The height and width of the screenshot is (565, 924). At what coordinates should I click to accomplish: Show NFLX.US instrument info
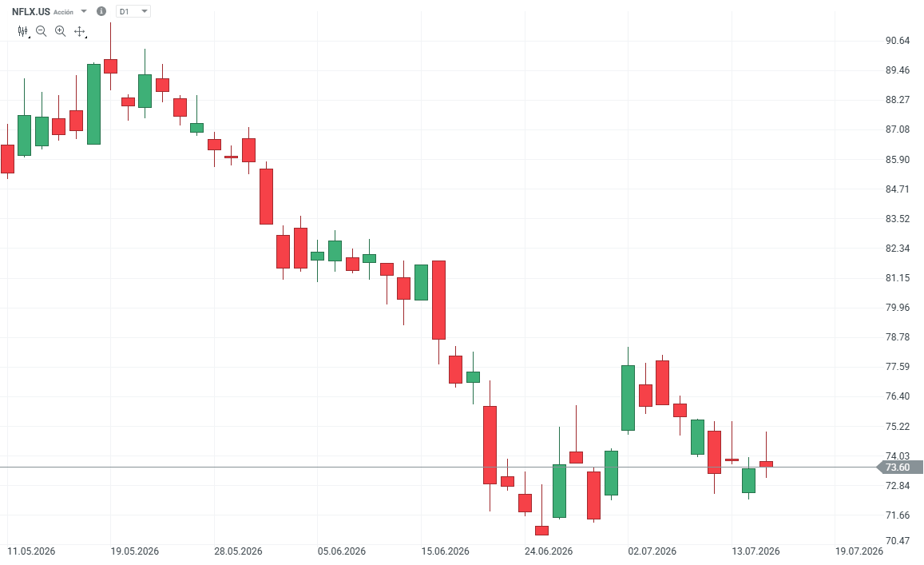point(101,11)
